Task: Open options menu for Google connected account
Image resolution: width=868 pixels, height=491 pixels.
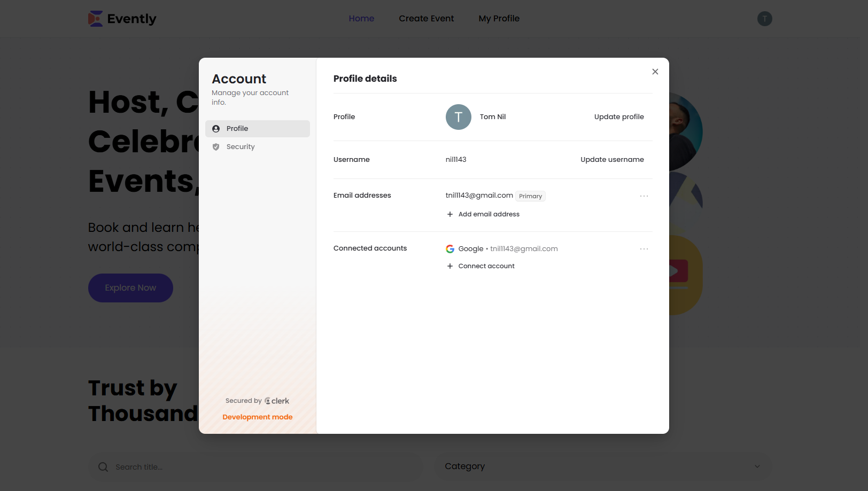Action: click(x=644, y=249)
